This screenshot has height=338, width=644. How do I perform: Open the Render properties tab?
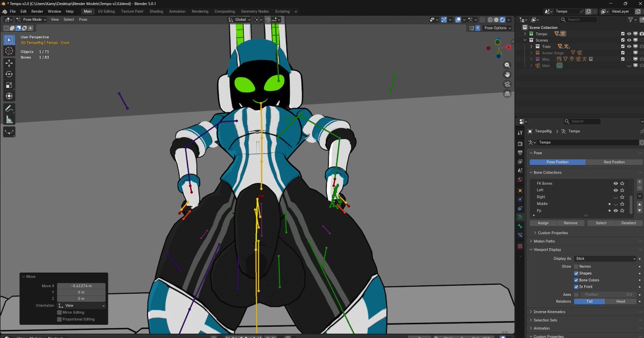519,143
